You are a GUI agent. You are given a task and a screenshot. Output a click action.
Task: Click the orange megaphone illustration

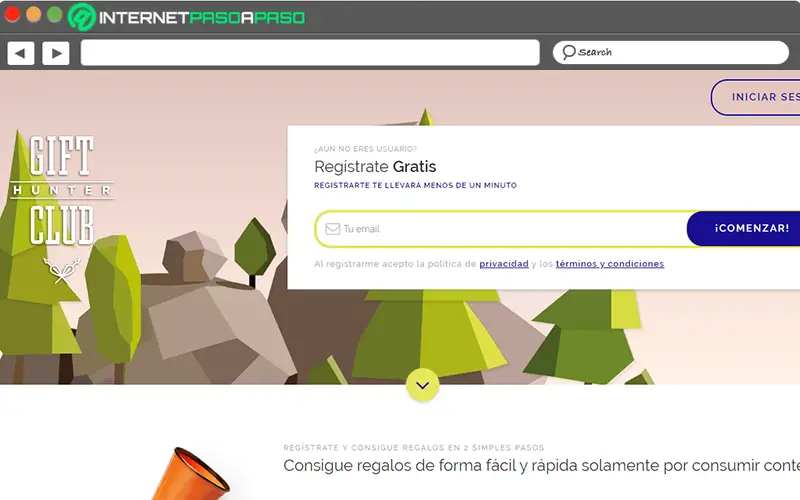tap(190, 474)
